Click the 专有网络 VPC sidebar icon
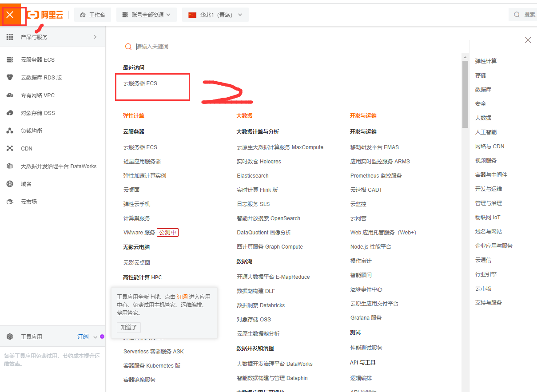 point(10,95)
